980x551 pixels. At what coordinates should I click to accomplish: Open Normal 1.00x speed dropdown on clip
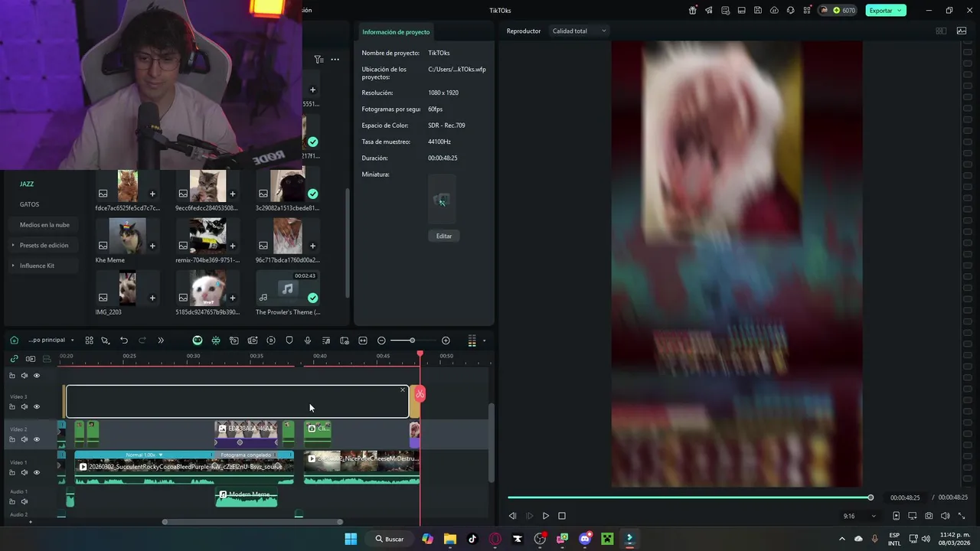pyautogui.click(x=144, y=455)
